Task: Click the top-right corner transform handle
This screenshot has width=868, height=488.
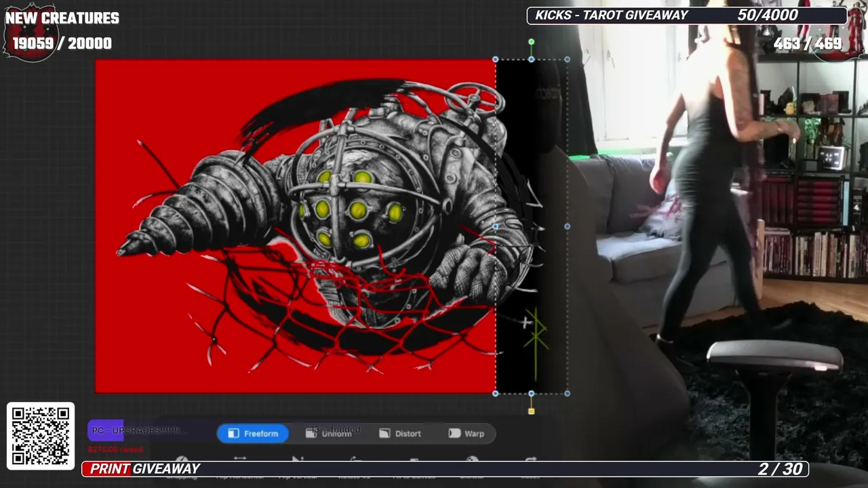Action: coord(567,60)
